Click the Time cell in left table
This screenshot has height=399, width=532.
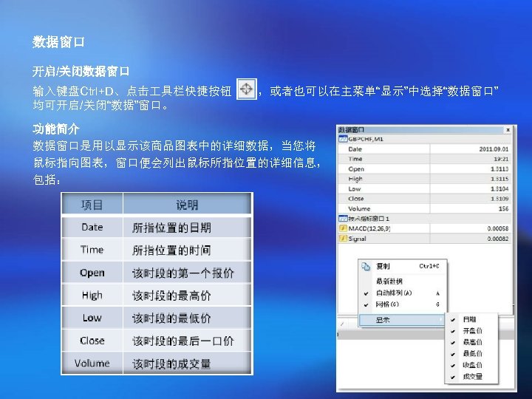tap(92, 250)
